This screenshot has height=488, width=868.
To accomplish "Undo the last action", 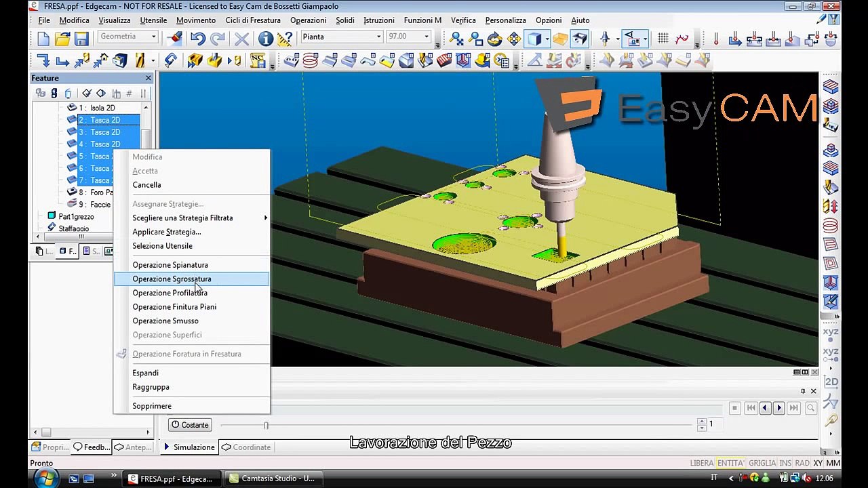I will [197, 39].
